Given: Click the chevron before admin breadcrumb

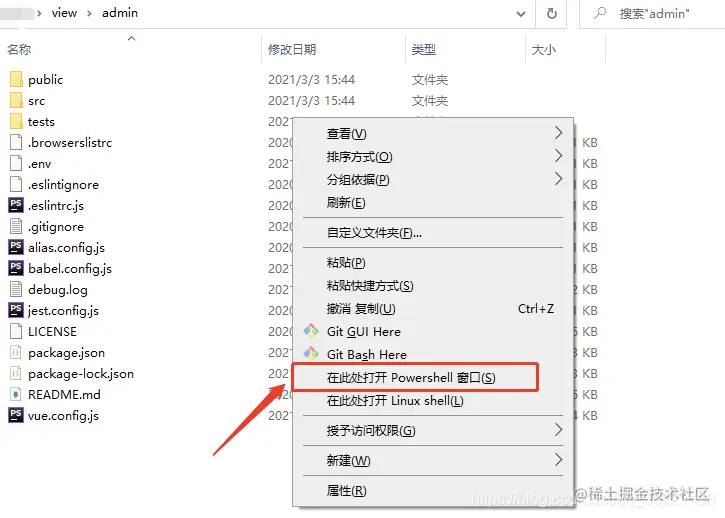Looking at the screenshot, I should [89, 13].
